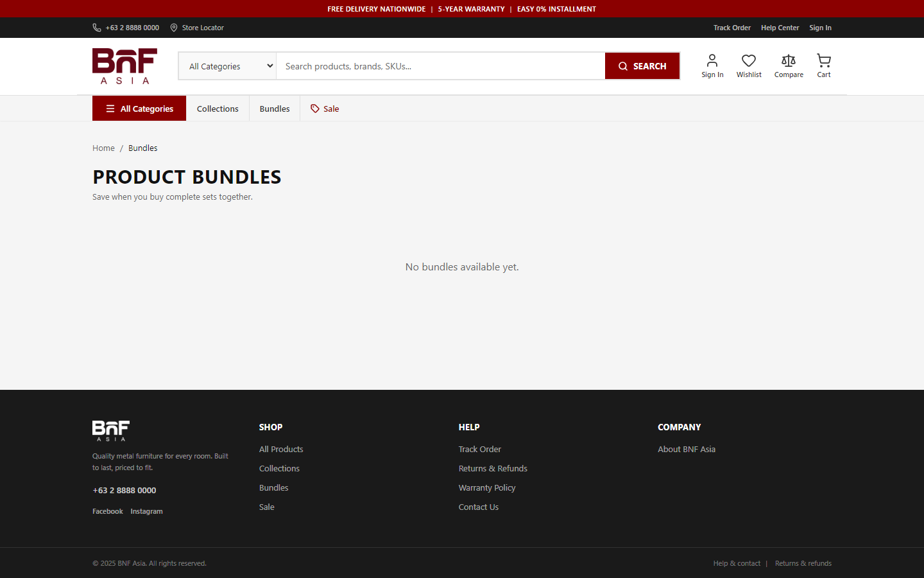Viewport: 924px width, 578px height.
Task: Click the HELP footer heading
Action: coord(469,427)
